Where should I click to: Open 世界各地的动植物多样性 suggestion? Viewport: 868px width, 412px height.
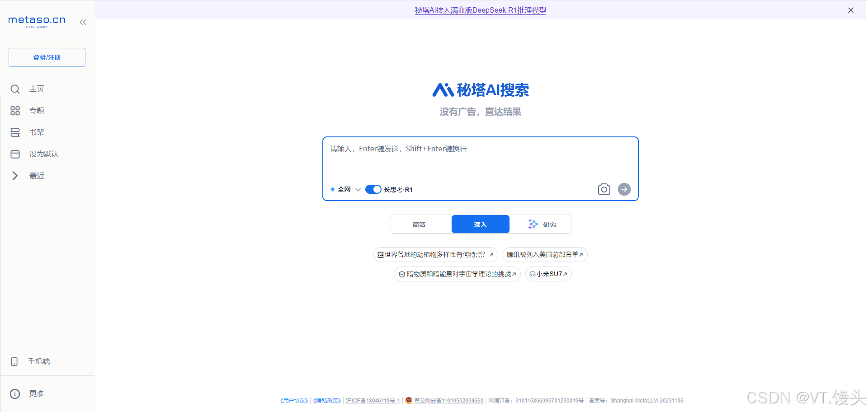435,254
